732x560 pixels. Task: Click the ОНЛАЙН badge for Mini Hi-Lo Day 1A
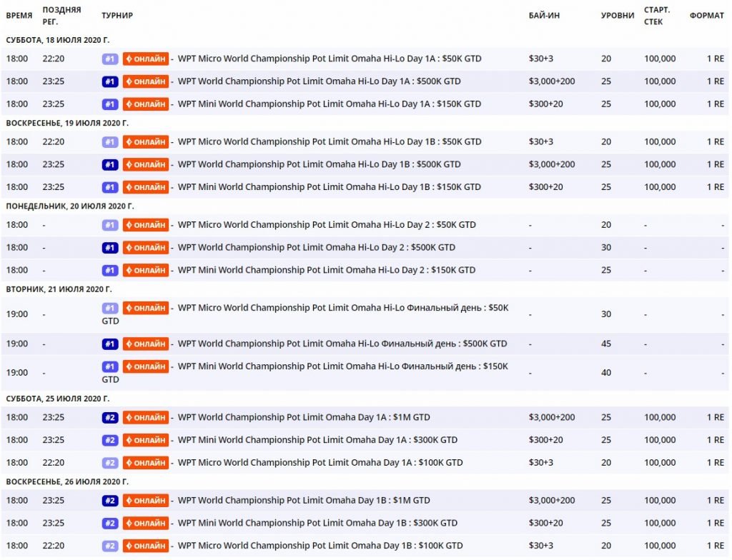coord(146,104)
